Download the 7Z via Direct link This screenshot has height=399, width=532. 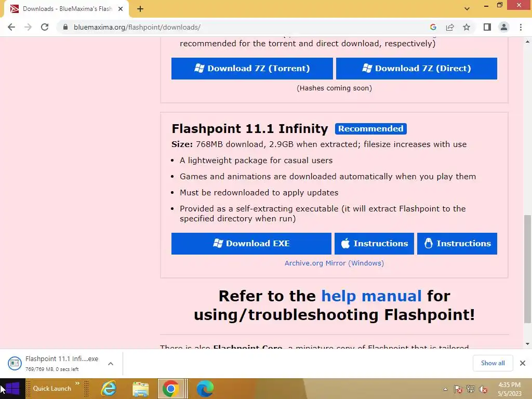coord(417,69)
